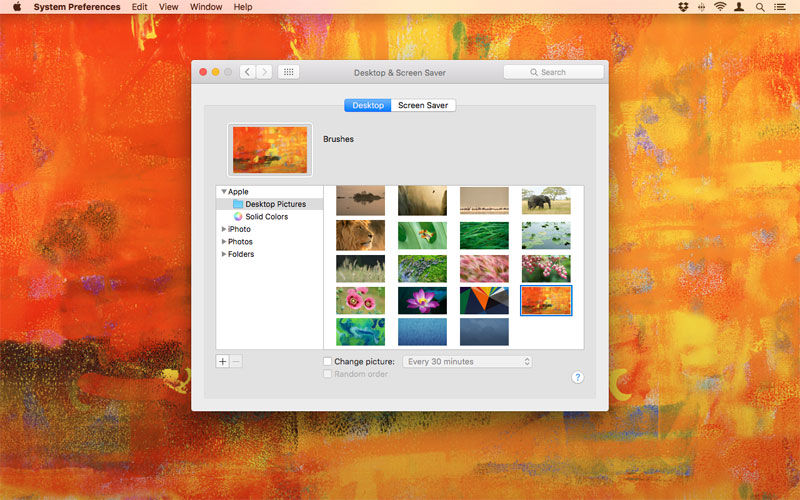800x500 pixels.
Task: Go back with the left chevron button
Action: click(x=247, y=72)
